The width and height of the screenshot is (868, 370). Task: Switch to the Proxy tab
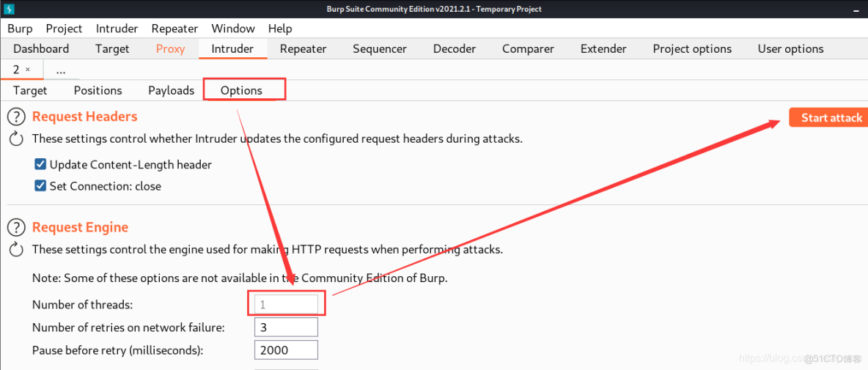point(171,48)
